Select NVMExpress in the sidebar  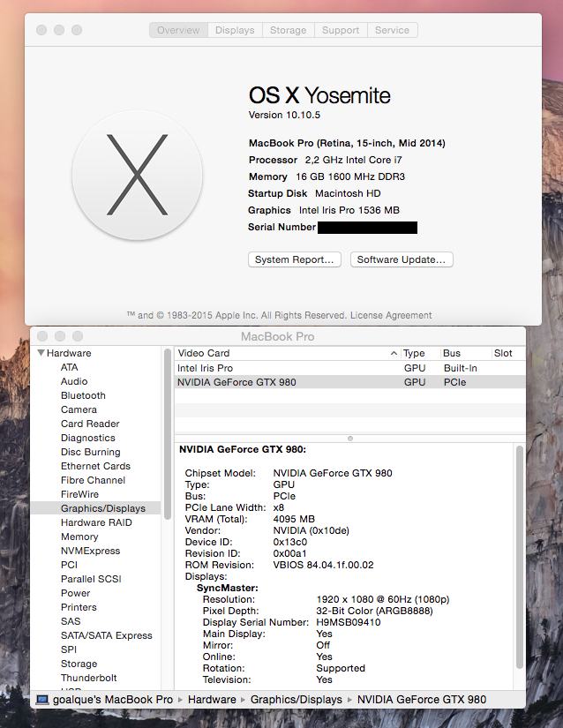91,551
